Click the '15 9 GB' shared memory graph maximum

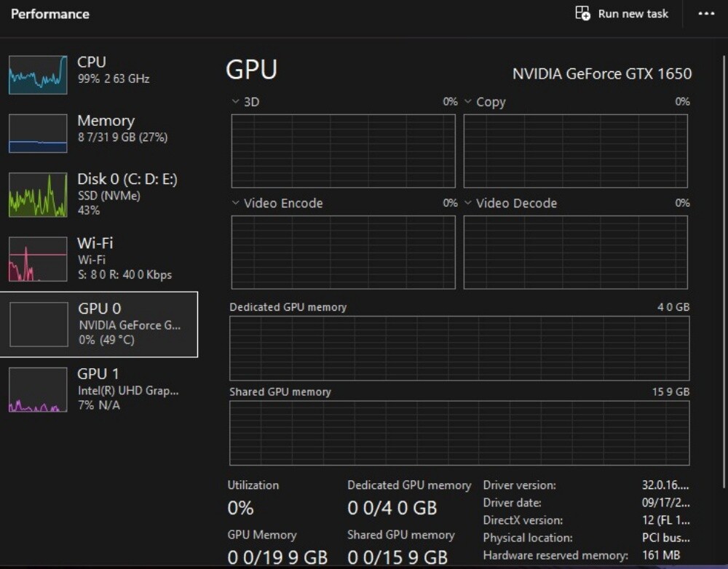[x=671, y=391]
